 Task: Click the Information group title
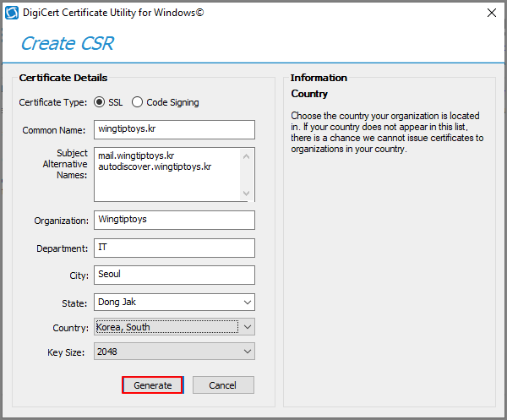[x=319, y=78]
